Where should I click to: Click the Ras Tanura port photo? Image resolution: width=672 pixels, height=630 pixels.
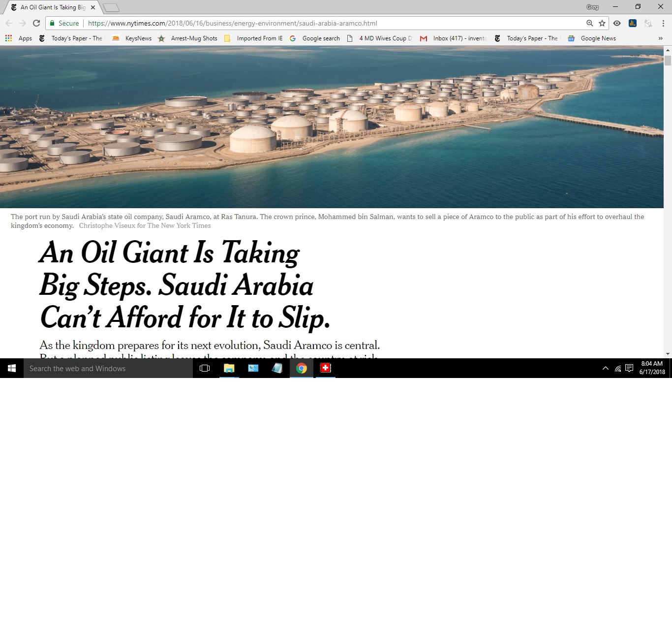click(332, 127)
